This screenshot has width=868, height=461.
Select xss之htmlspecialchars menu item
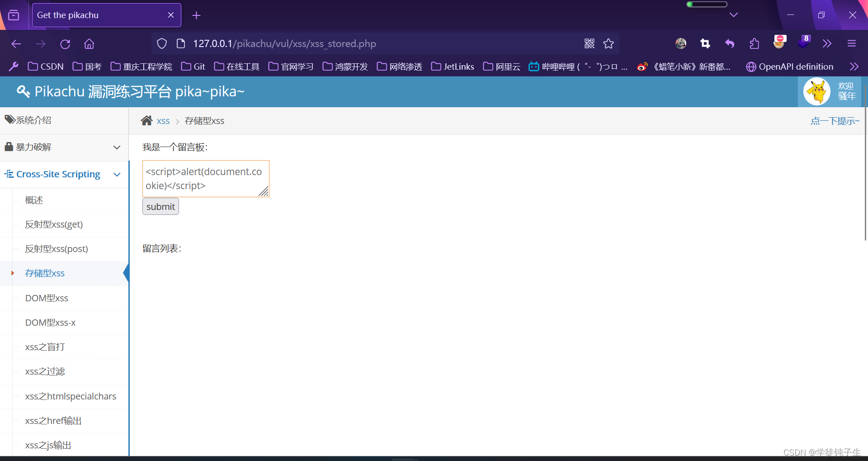(x=64, y=396)
